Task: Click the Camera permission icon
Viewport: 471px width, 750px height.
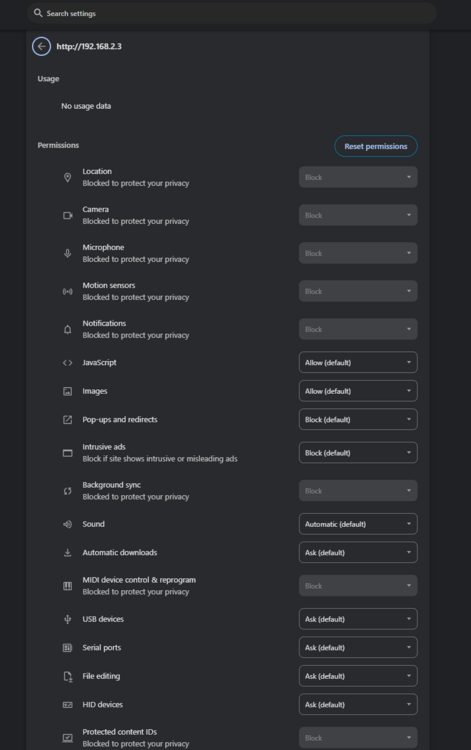Action: pos(67,216)
